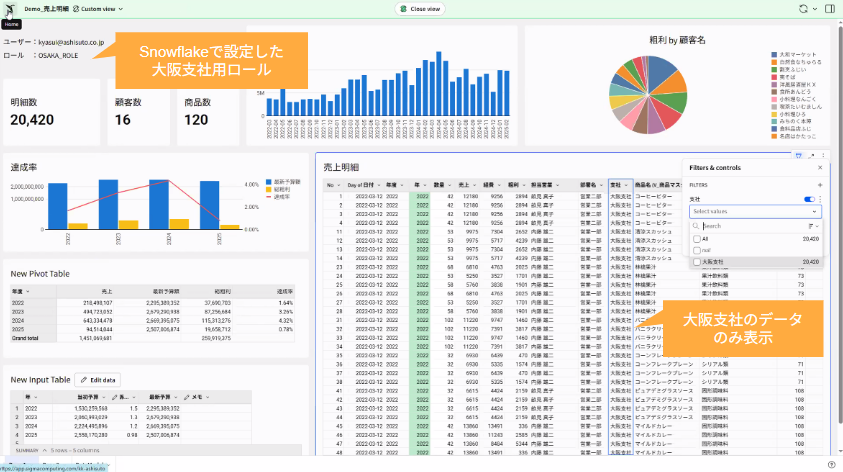Add a new filter with plus icon
Viewport: 843px width, 472px height.
(x=820, y=185)
